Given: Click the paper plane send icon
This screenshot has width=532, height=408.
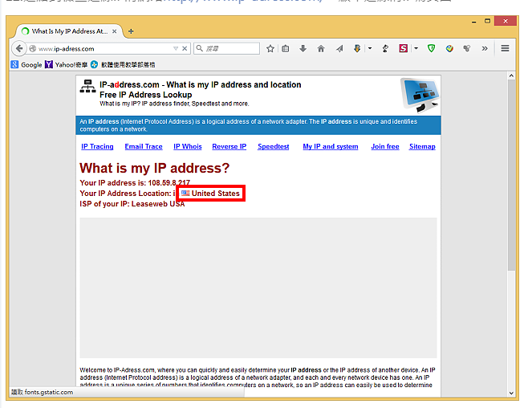Looking at the screenshot, I should [339, 48].
